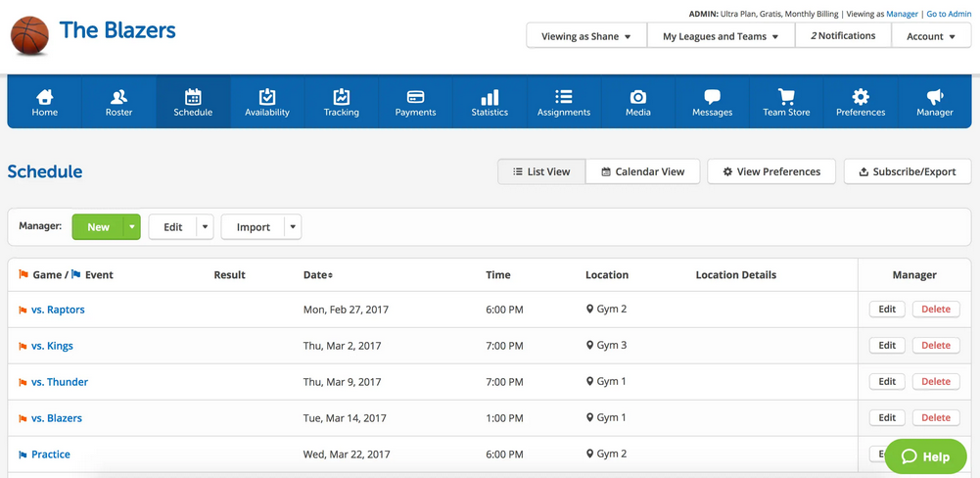Click the Go to Admin link
Viewport: 980px width, 478px height.
point(949,14)
